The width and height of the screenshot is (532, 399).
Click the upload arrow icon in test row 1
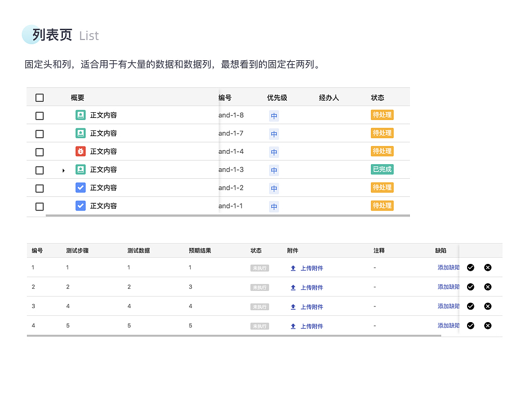click(x=293, y=268)
